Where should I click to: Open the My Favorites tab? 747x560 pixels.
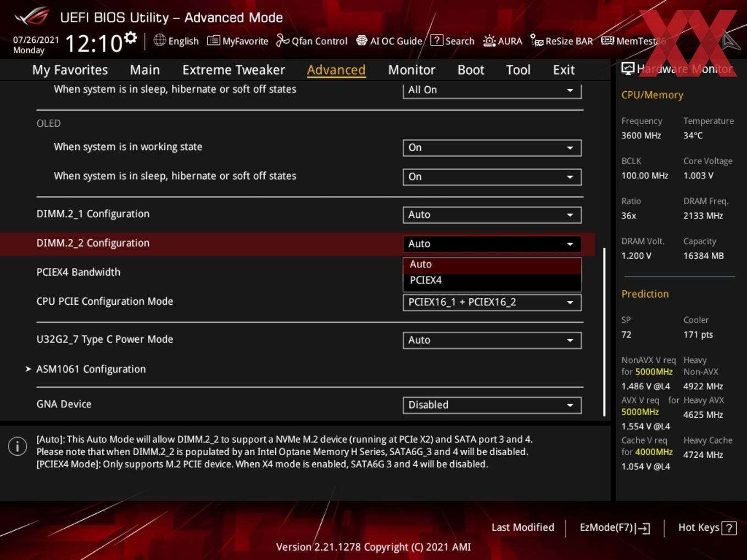tap(70, 70)
